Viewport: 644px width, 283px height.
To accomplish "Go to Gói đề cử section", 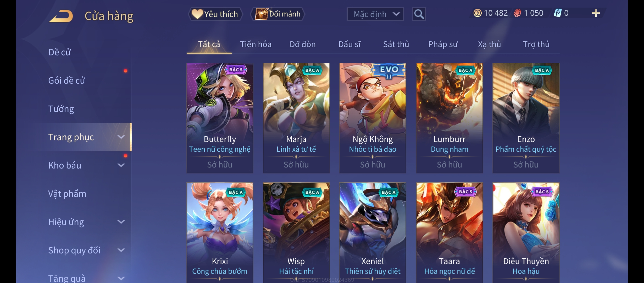I will (x=67, y=80).
